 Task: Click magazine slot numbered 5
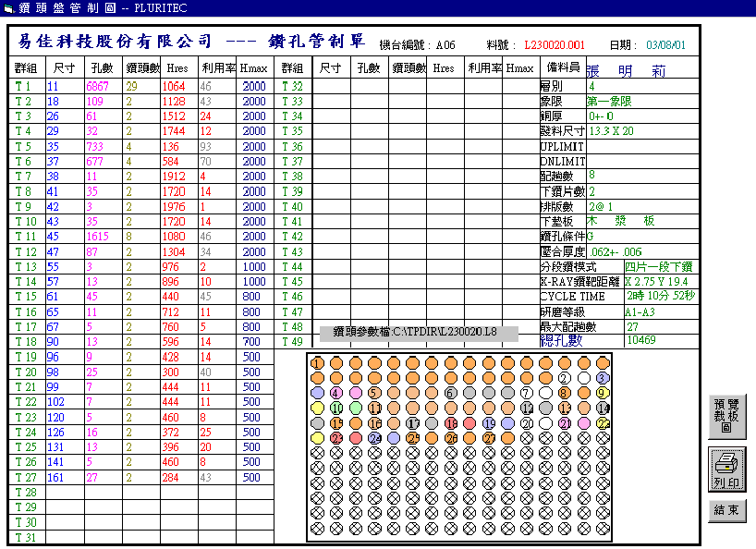(x=374, y=393)
